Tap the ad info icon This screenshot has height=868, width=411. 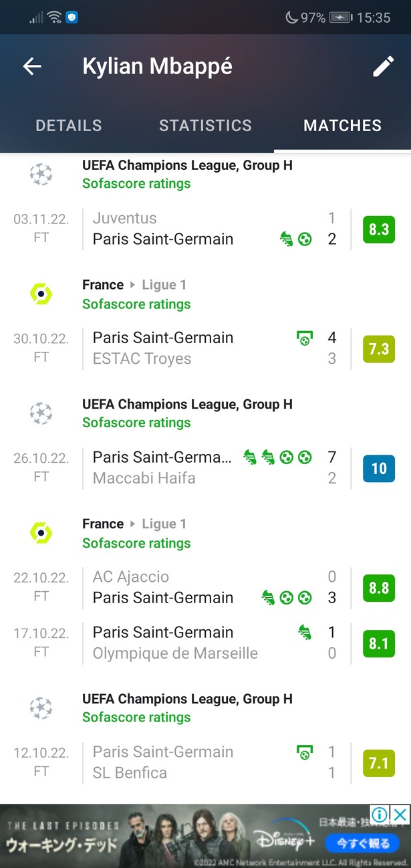380,815
